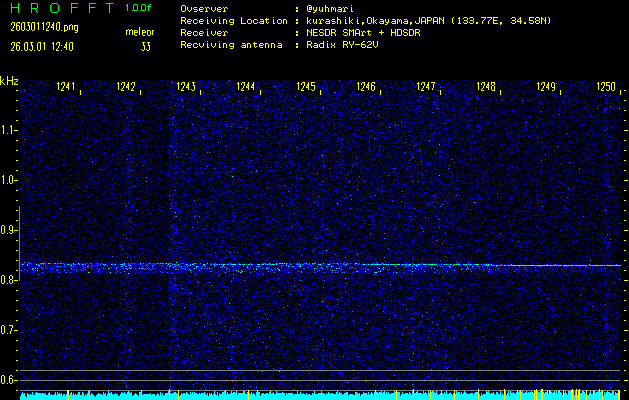Screen dimensions: 629x400
Task: Click the Ovserver field label
Action: (204, 9)
